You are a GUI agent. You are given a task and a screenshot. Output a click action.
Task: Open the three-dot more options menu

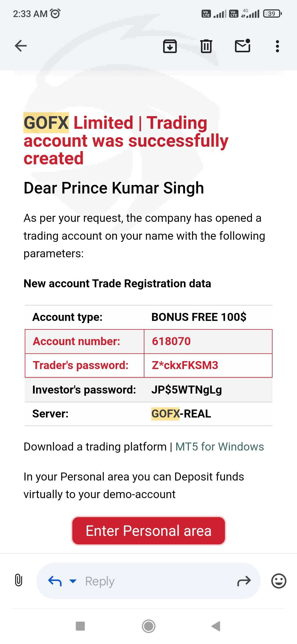(277, 46)
